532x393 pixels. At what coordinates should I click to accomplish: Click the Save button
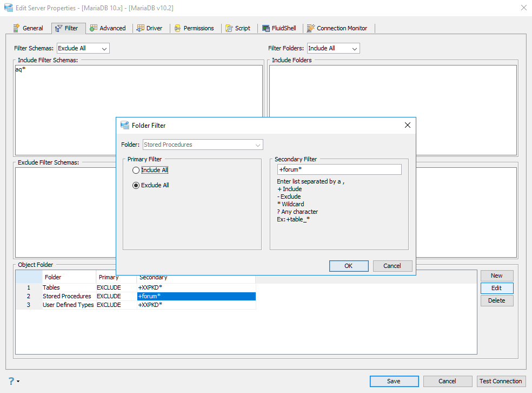(x=394, y=381)
